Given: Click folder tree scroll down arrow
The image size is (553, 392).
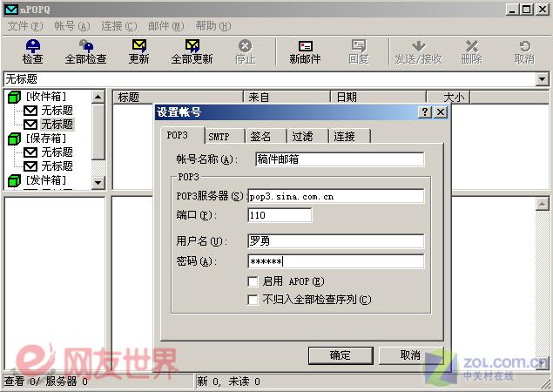Looking at the screenshot, I should [x=98, y=183].
